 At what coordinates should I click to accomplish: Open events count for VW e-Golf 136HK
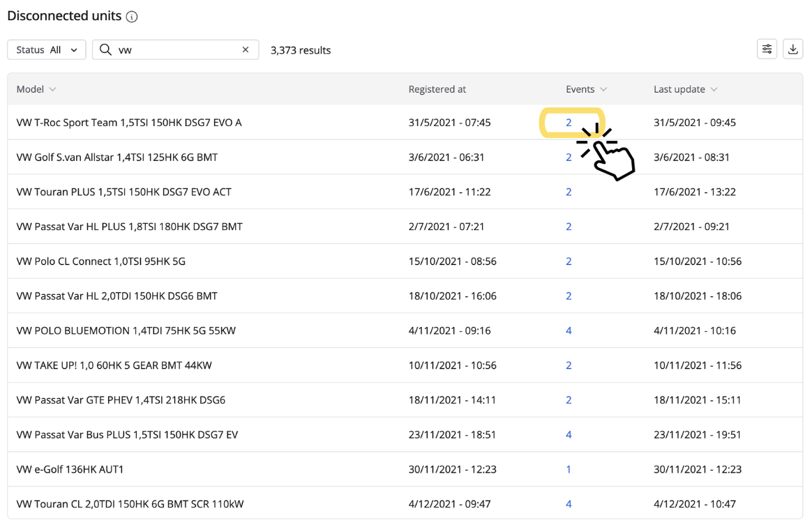click(569, 470)
